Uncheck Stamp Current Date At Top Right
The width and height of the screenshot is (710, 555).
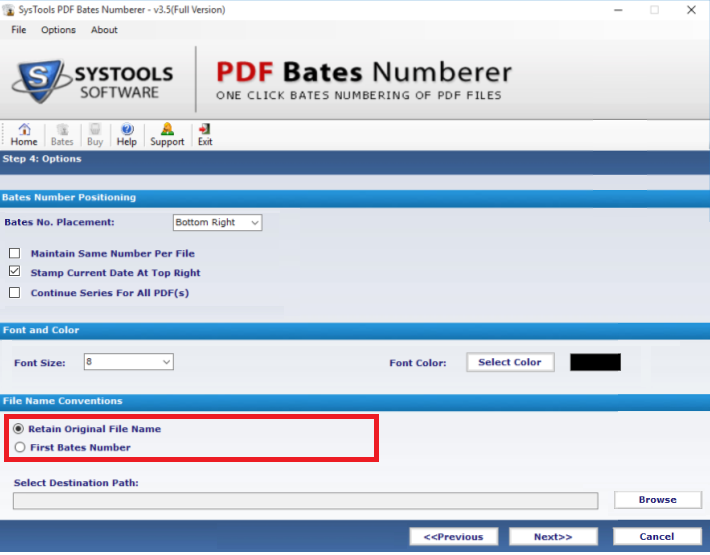click(x=15, y=272)
